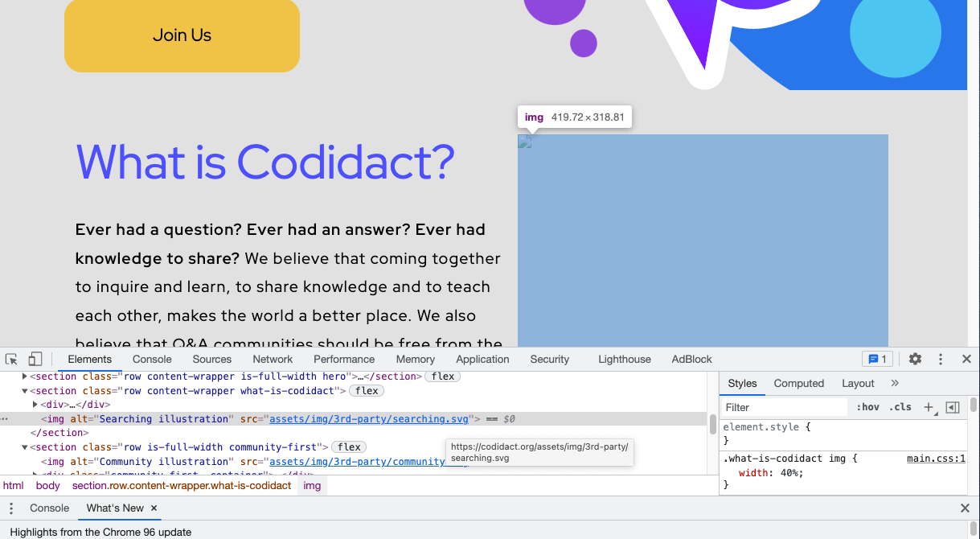The height and width of the screenshot is (539, 980).
Task: Open the searching.svg source link
Action: [x=369, y=418]
